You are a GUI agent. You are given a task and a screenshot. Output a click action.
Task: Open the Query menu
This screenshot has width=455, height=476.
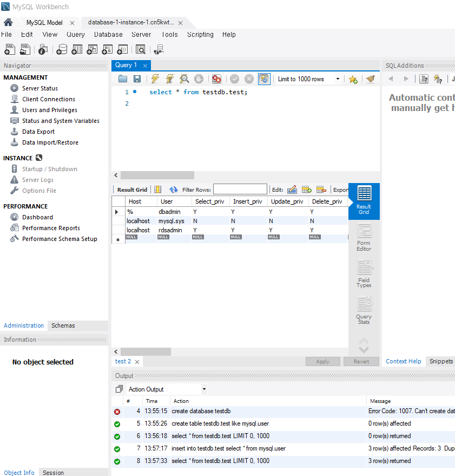click(76, 34)
